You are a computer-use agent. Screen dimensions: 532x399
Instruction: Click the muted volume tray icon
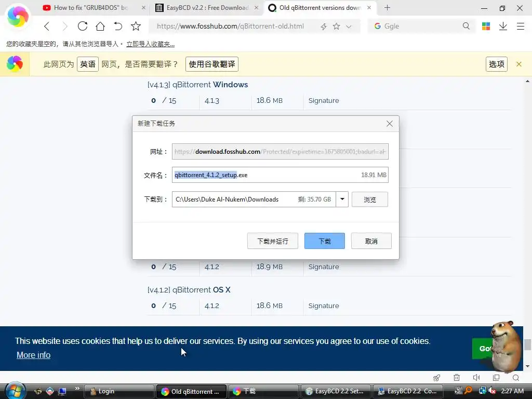click(491, 391)
